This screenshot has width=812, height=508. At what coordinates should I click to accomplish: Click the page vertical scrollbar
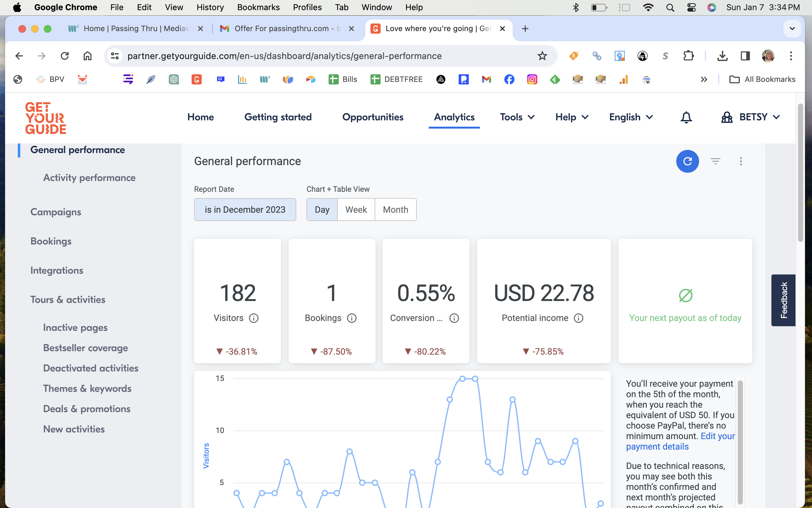pos(800,173)
